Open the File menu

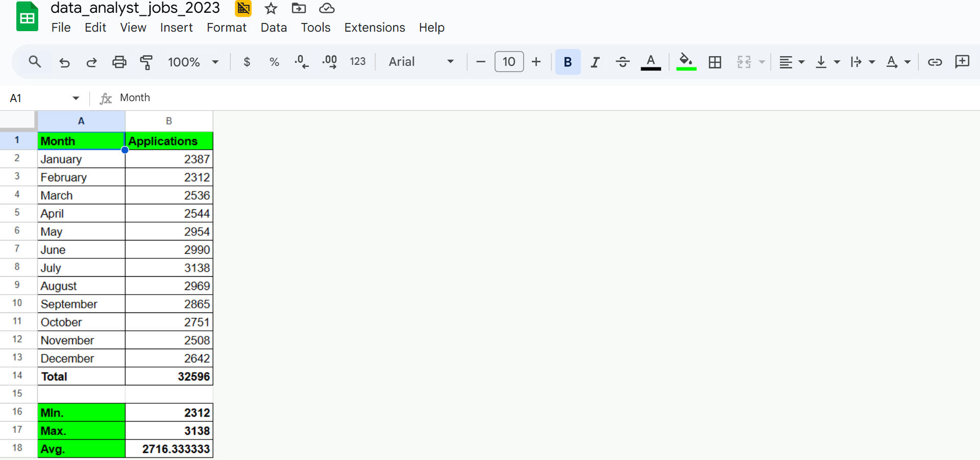(61, 28)
